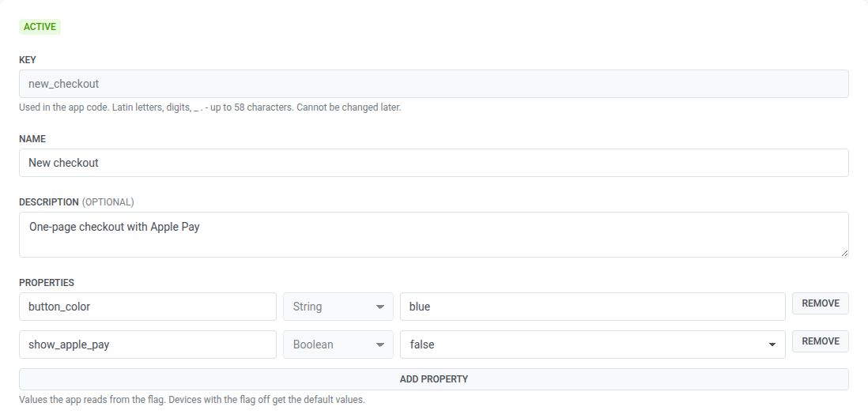Click the KEY label

(28, 60)
